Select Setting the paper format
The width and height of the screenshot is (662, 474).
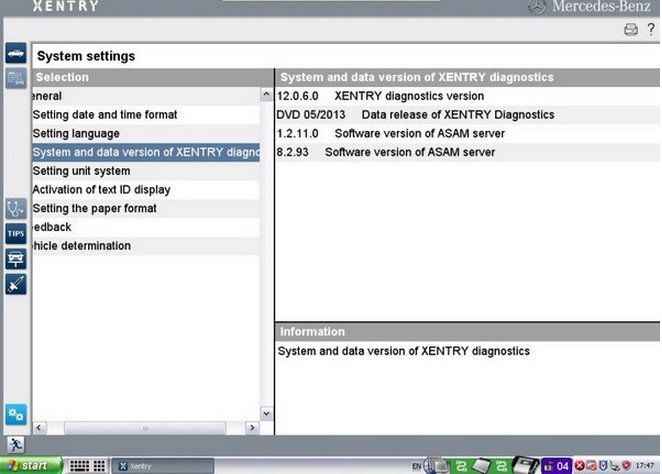tap(146, 208)
